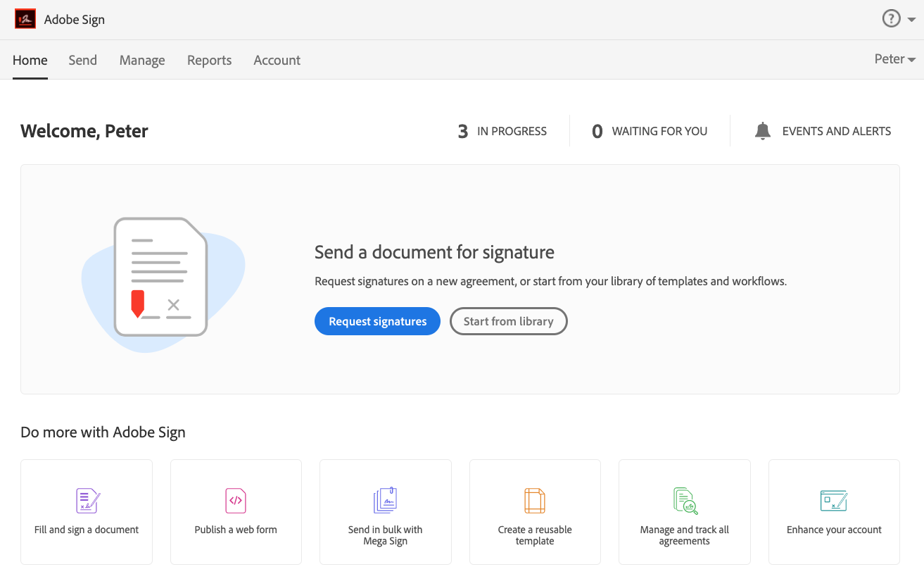Click the Request signatures button
Screen dimensions: 924x586
[x=377, y=321]
